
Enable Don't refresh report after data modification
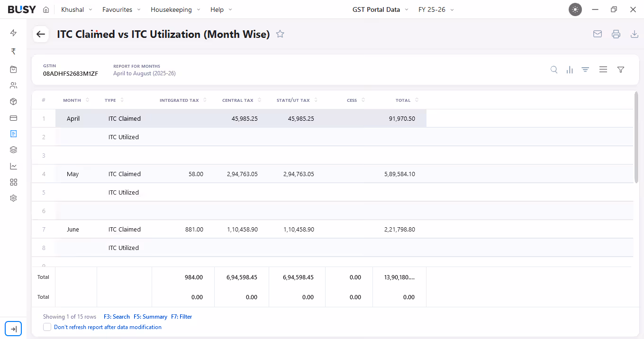[x=47, y=327]
